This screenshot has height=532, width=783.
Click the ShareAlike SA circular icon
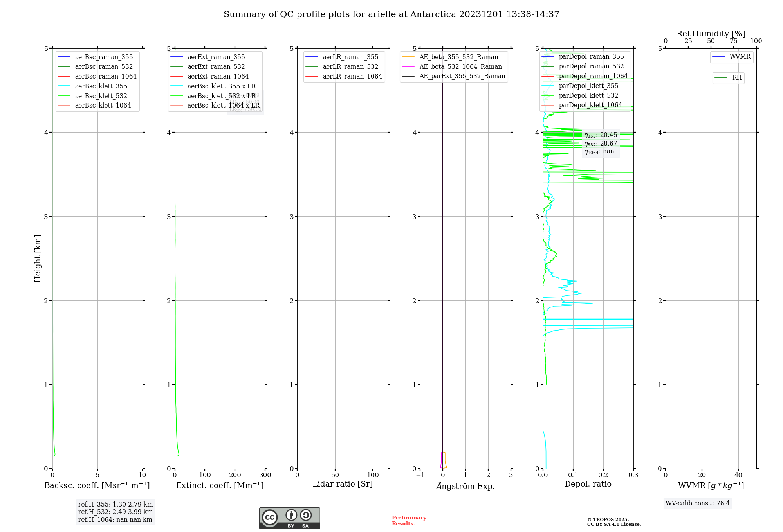pos(306,515)
